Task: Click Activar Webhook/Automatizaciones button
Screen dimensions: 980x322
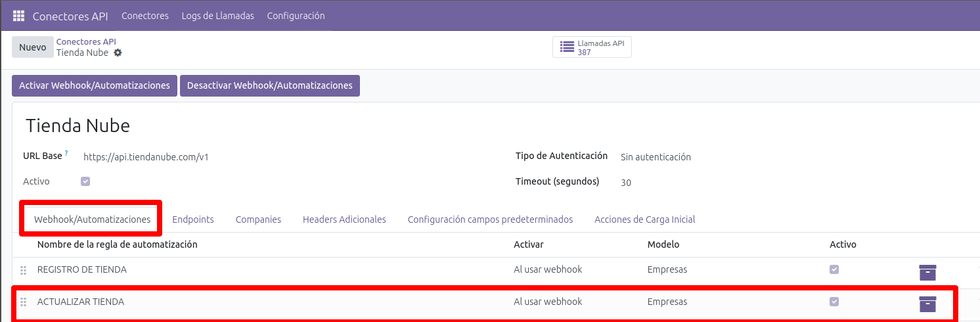Action: click(x=95, y=85)
